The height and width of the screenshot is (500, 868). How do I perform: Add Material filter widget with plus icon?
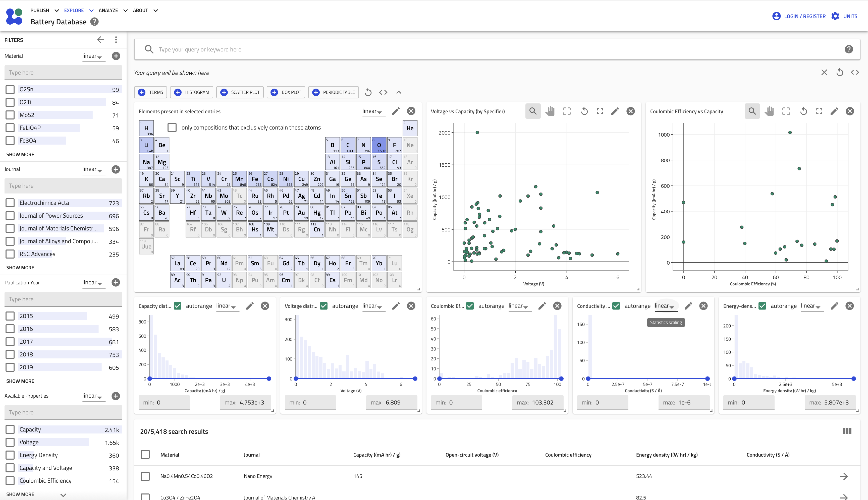[x=116, y=56]
